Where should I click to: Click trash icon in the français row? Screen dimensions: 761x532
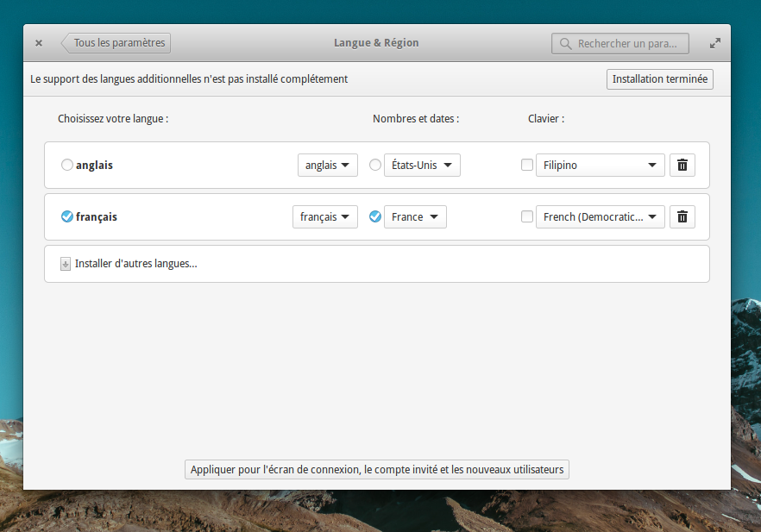pyautogui.click(x=682, y=216)
